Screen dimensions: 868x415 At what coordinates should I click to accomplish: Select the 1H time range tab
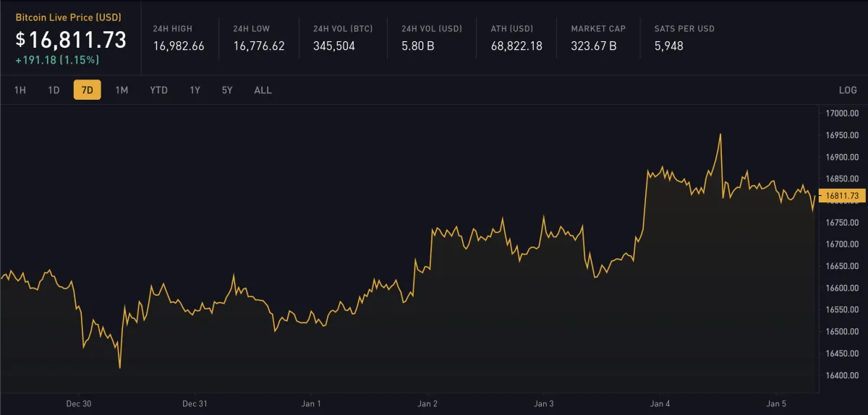(20, 90)
